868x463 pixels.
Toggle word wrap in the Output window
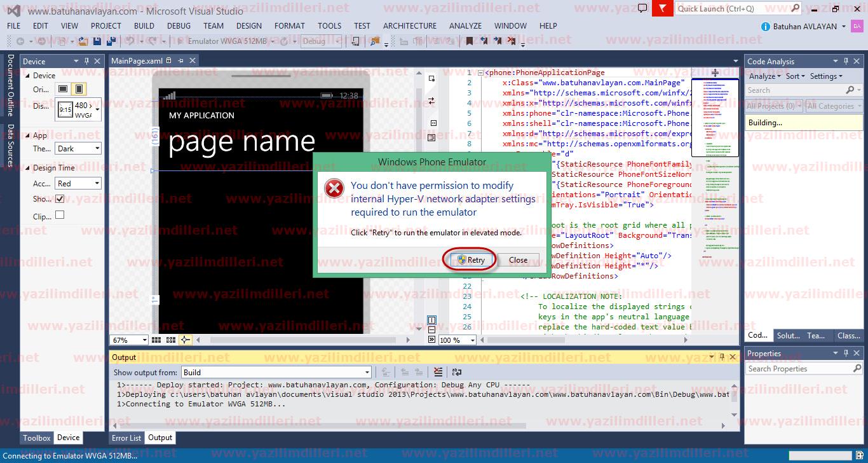click(x=457, y=372)
